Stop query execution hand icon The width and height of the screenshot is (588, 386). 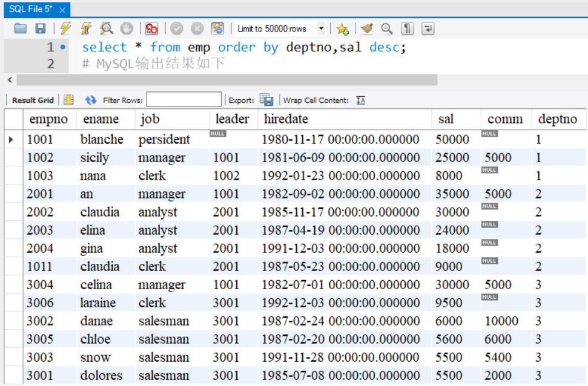(127, 28)
